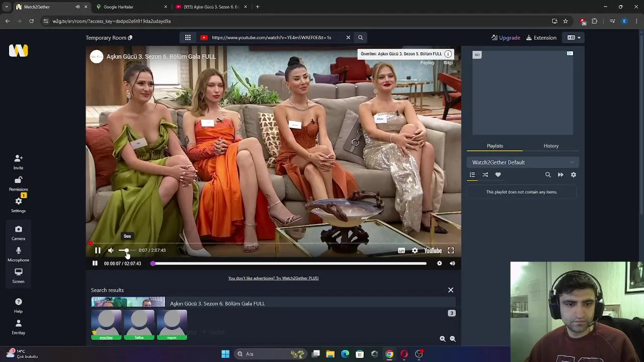Open File Explorer from taskbar

[x=330, y=354]
